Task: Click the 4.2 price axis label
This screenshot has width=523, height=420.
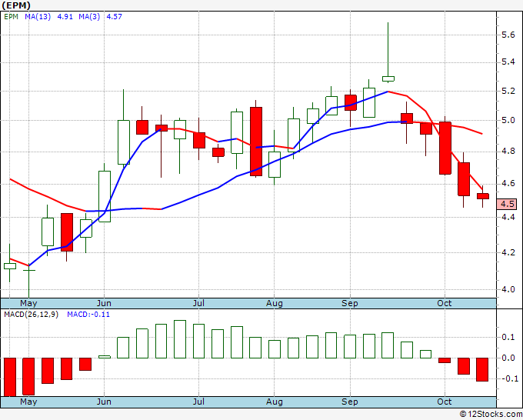Action: click(508, 252)
